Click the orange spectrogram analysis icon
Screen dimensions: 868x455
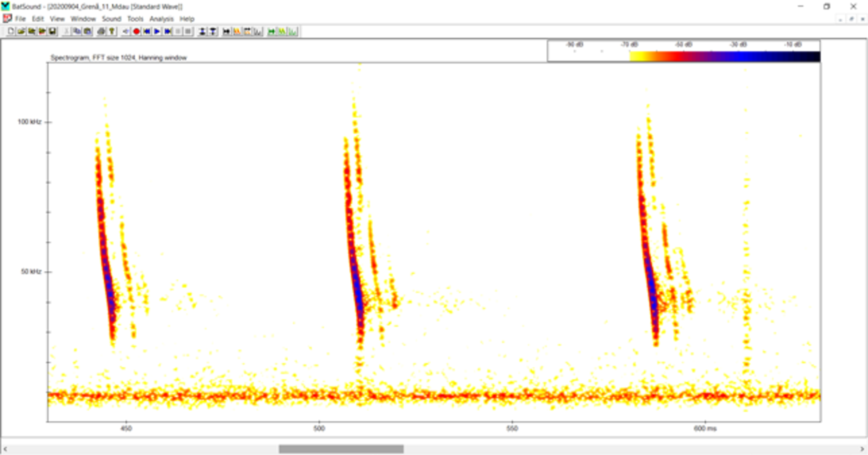coord(237,32)
